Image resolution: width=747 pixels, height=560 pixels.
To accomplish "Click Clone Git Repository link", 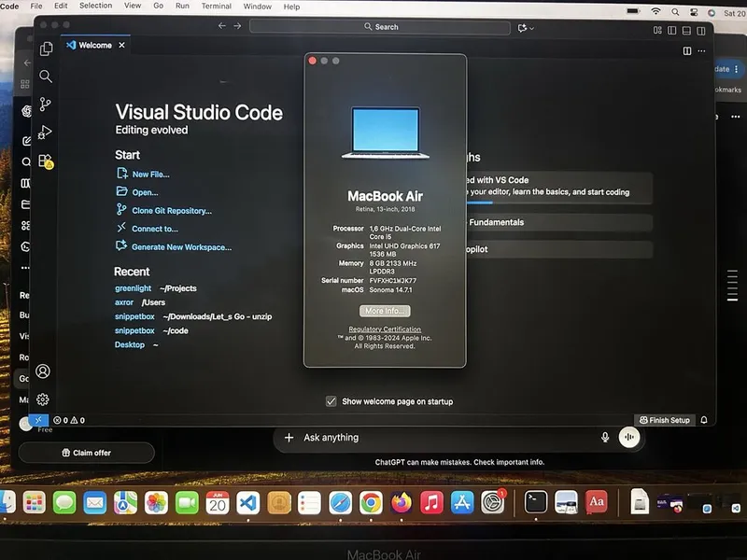I will point(172,211).
